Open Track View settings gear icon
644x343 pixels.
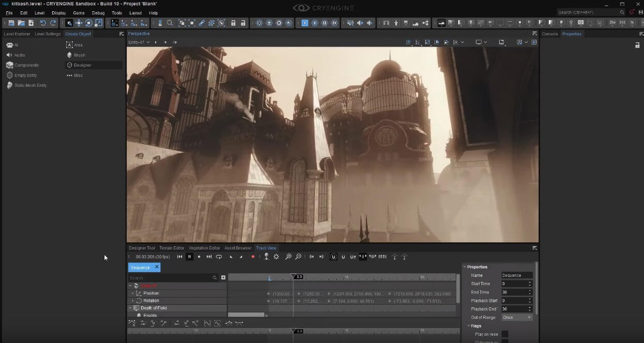276,257
